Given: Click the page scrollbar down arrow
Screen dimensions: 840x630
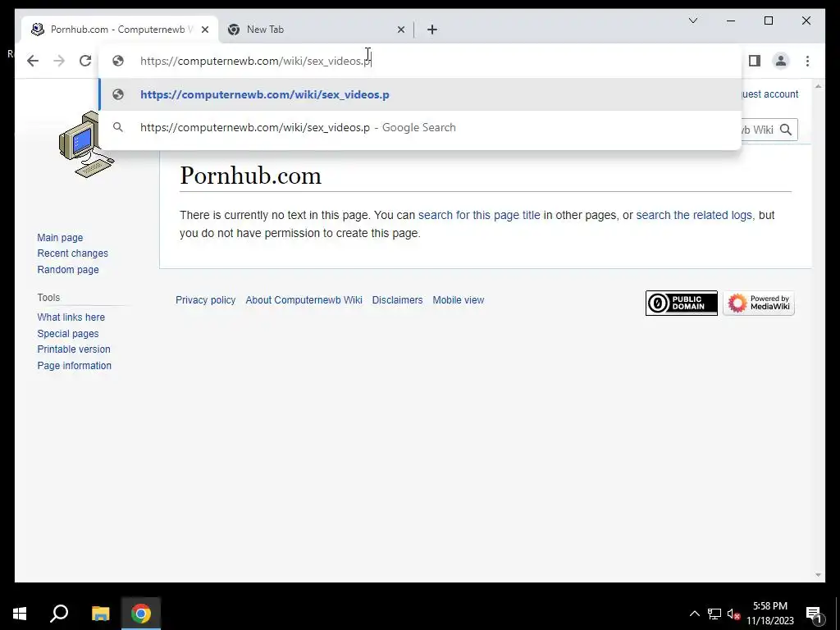Looking at the screenshot, I should click(x=818, y=575).
